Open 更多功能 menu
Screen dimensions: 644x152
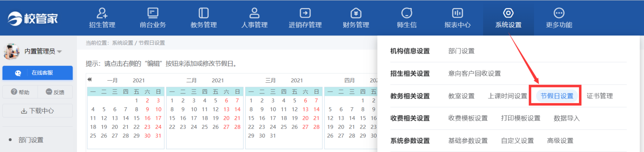pyautogui.click(x=559, y=18)
